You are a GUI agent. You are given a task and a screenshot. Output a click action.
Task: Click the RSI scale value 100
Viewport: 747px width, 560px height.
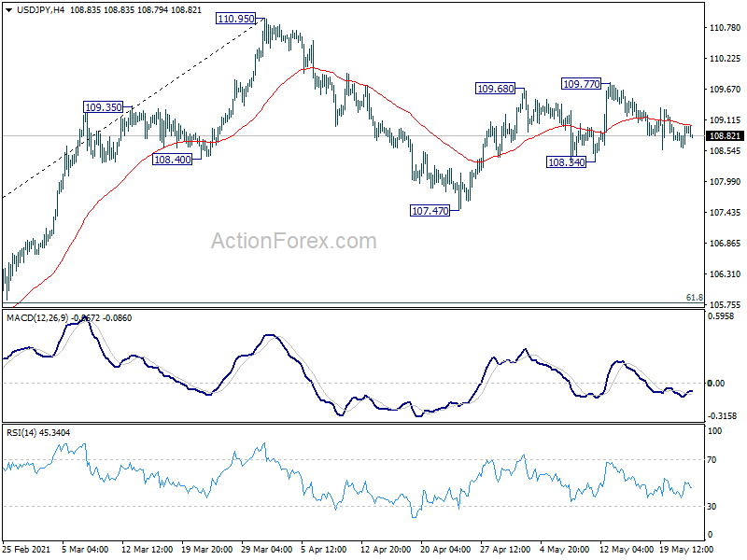tap(715, 431)
